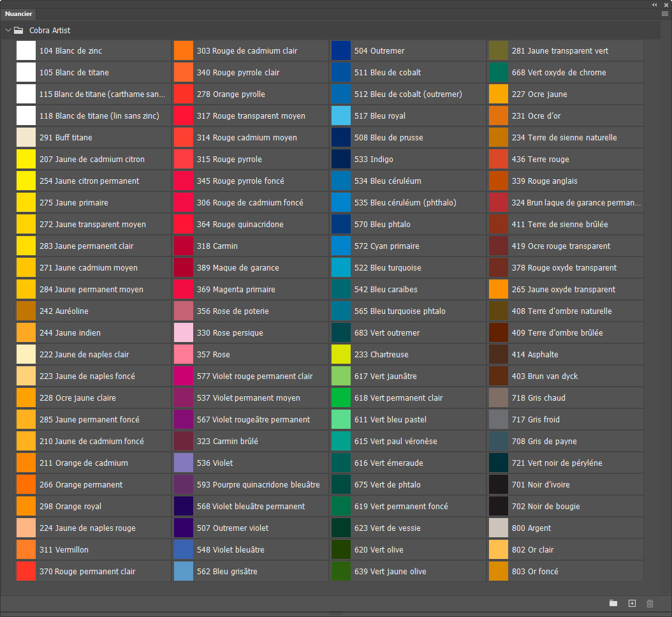Click the "708 Gris de payne" label
The image size is (672, 617).
(544, 441)
